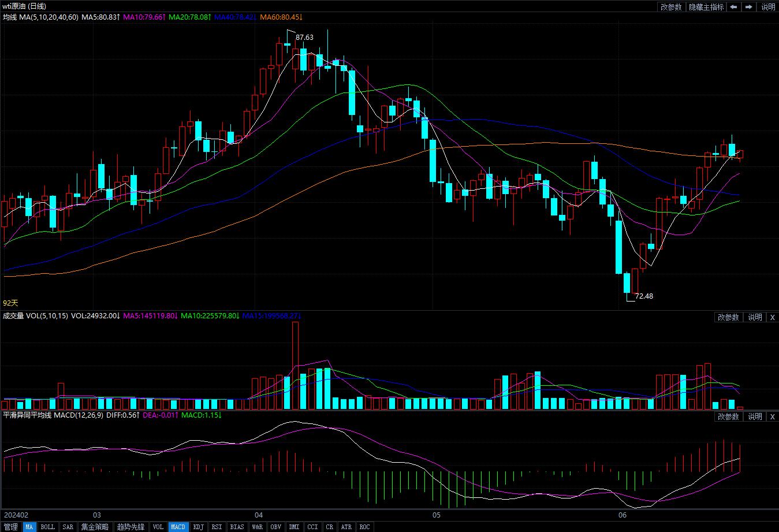Select the ATR indicator tab
779x532 pixels.
pos(346,527)
